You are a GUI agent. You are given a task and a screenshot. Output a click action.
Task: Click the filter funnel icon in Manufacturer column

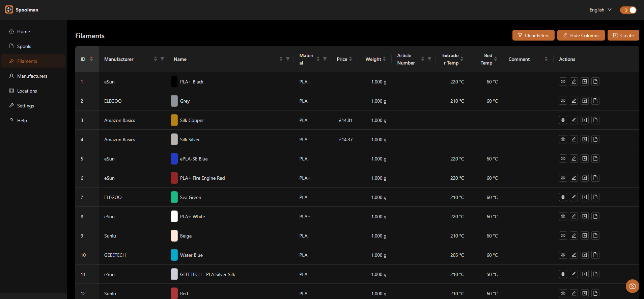click(162, 59)
